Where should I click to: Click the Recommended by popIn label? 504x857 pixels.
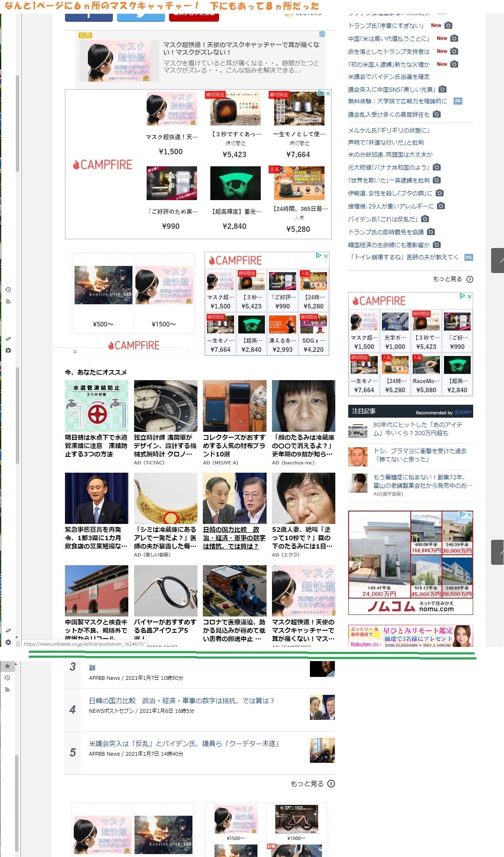point(443,412)
